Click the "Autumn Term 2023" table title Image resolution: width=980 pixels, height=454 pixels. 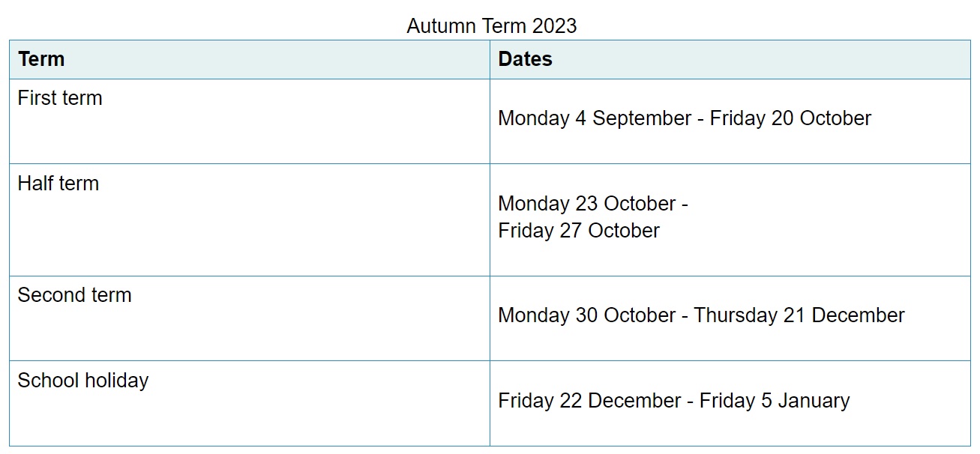pos(491,26)
